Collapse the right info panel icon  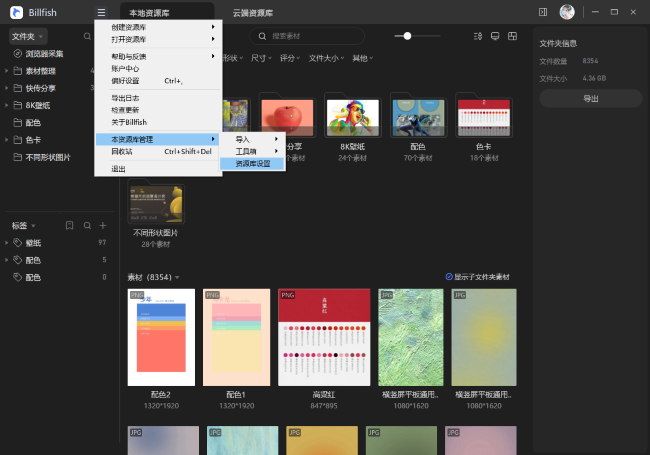(543, 12)
